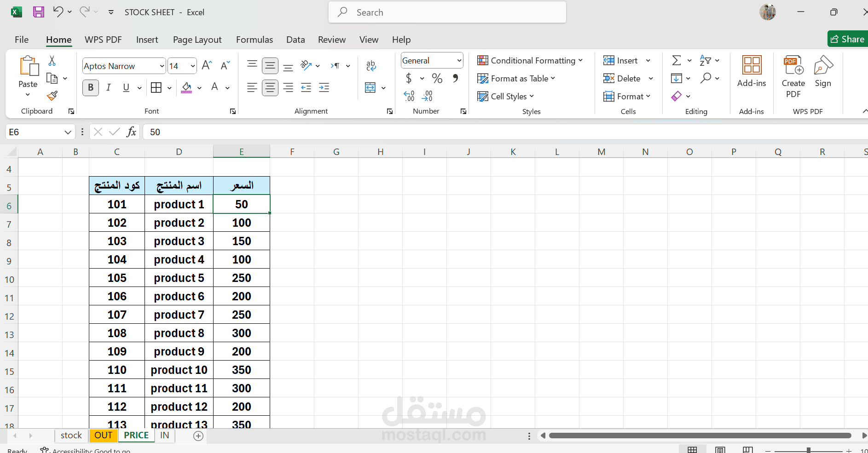The image size is (868, 453).
Task: Switch to the Formulas ribbon tab
Action: [x=255, y=40]
